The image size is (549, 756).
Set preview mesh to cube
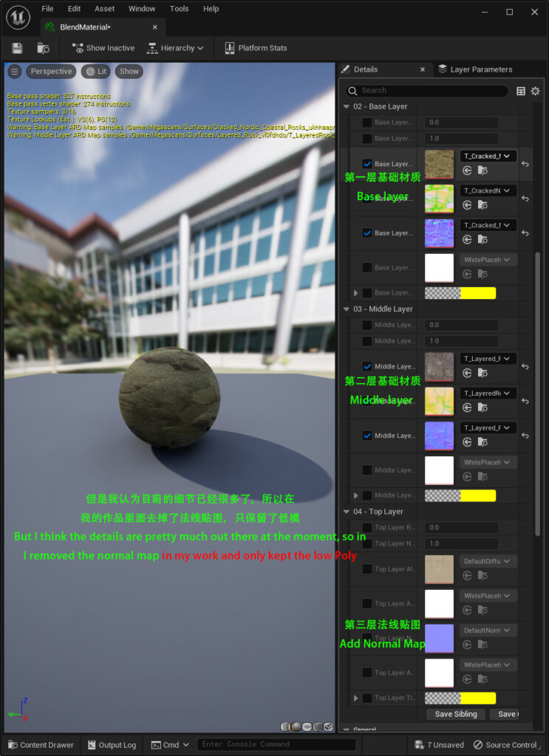point(318,726)
